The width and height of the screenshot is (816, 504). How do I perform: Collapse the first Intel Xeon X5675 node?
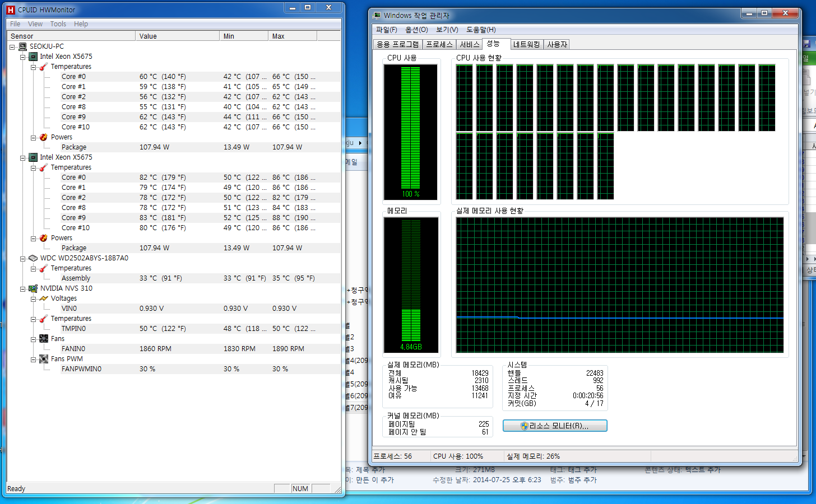click(23, 57)
